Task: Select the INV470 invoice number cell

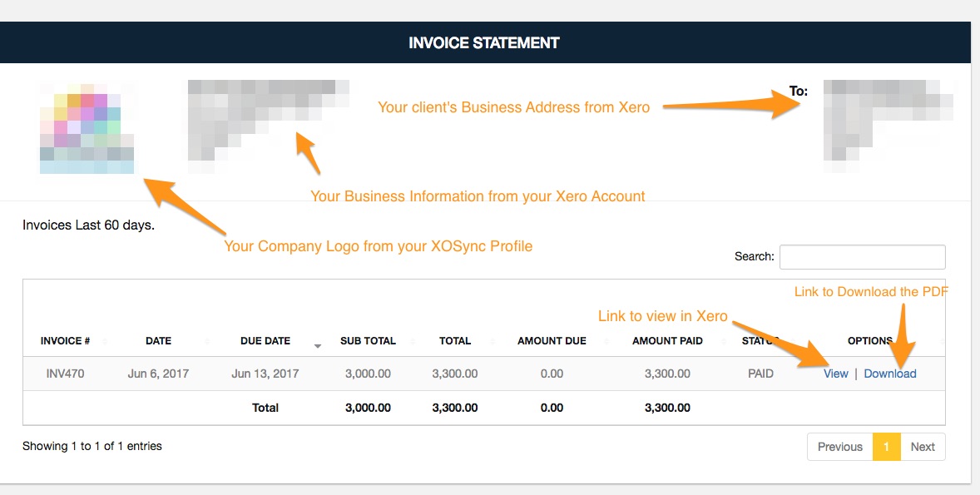Action: tap(65, 374)
